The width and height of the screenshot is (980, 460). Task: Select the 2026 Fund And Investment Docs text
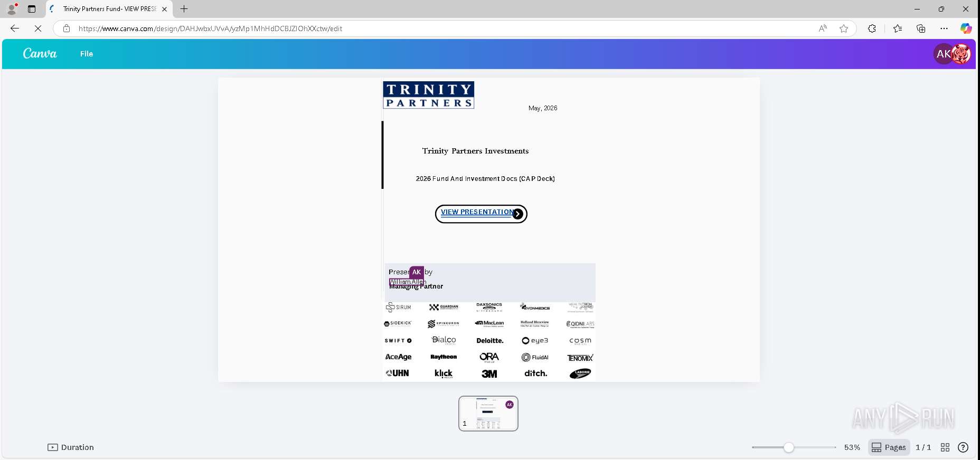pyautogui.click(x=485, y=179)
